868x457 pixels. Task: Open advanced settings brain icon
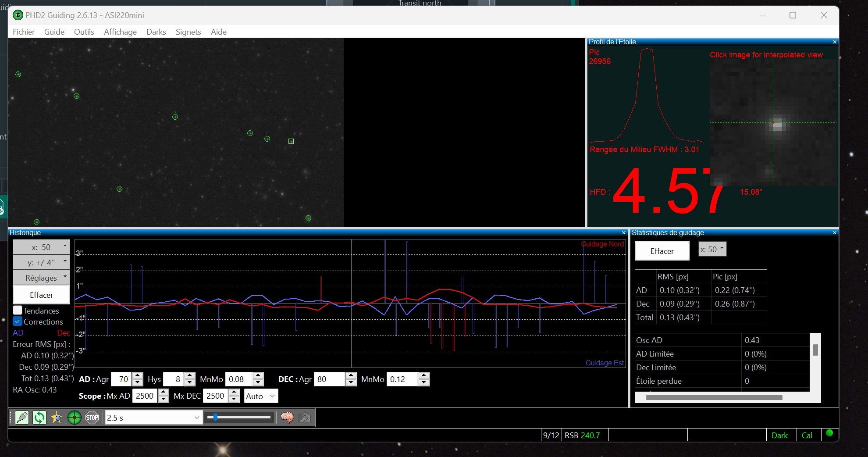tap(287, 418)
